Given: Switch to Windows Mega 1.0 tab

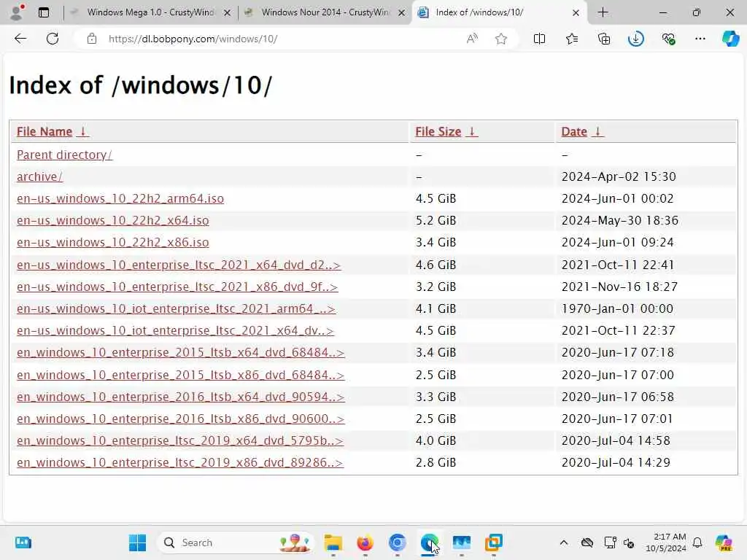Looking at the screenshot, I should coord(150,12).
